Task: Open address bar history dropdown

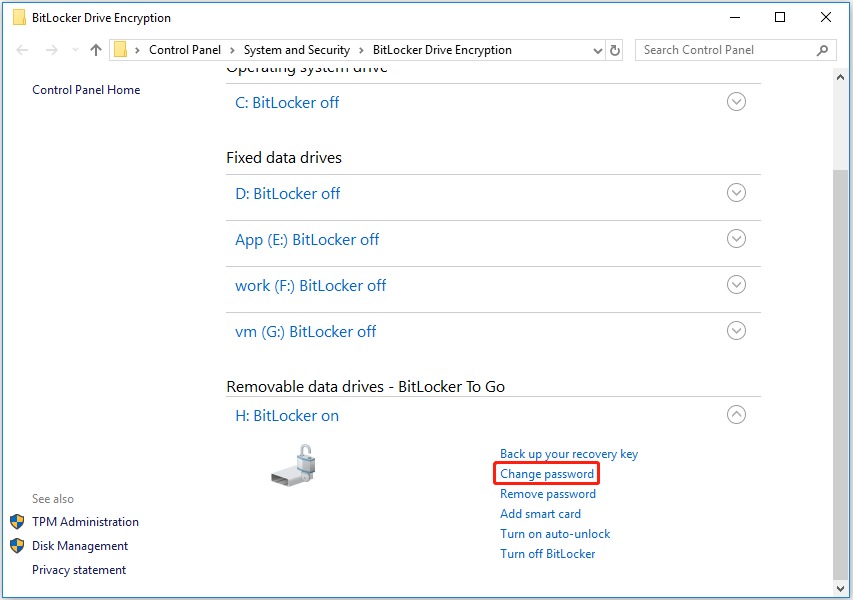Action: 597,51
